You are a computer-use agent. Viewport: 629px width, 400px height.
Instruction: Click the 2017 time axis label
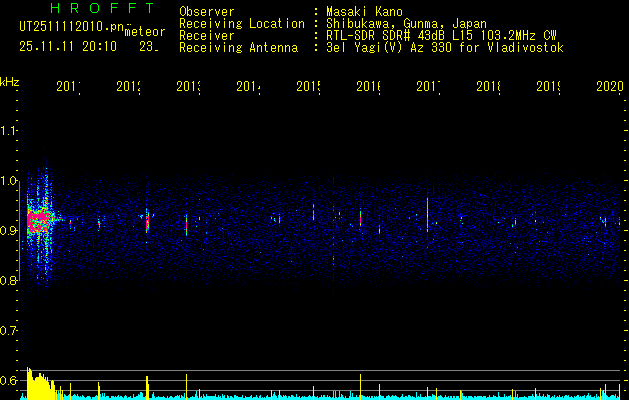(428, 86)
